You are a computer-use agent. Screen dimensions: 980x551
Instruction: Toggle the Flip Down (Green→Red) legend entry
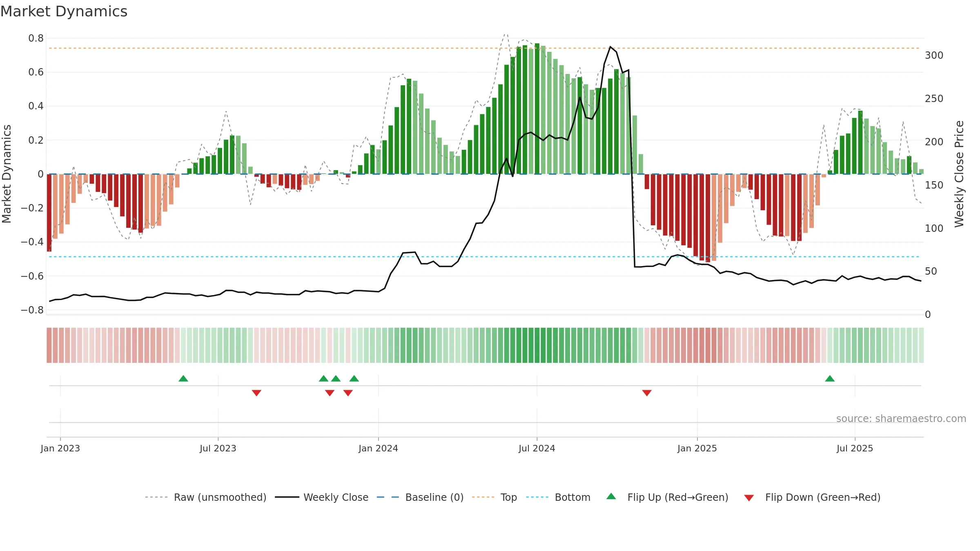(812, 497)
